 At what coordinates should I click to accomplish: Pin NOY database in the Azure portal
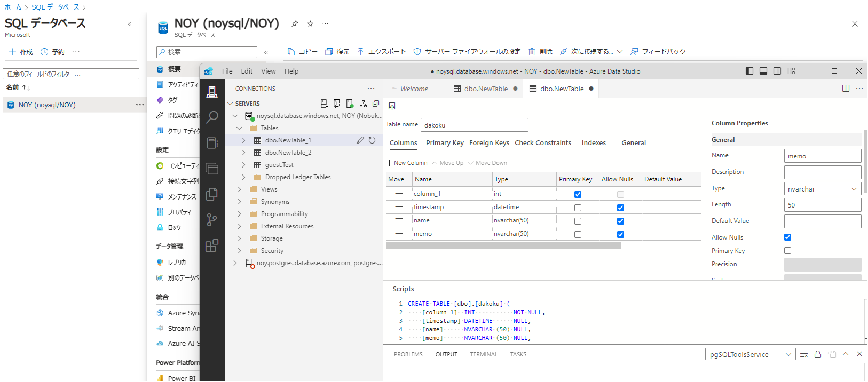pos(295,23)
